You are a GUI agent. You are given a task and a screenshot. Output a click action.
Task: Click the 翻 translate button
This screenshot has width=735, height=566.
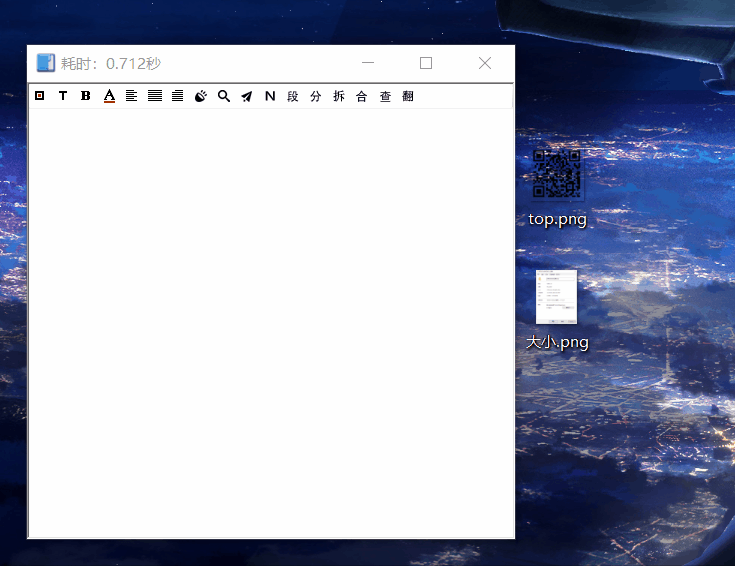(408, 96)
